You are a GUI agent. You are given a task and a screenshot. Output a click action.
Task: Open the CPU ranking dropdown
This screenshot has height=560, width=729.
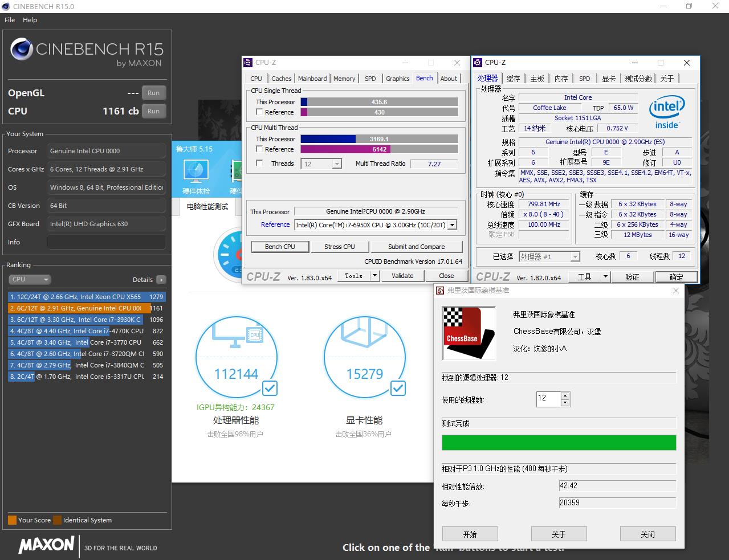point(30,279)
